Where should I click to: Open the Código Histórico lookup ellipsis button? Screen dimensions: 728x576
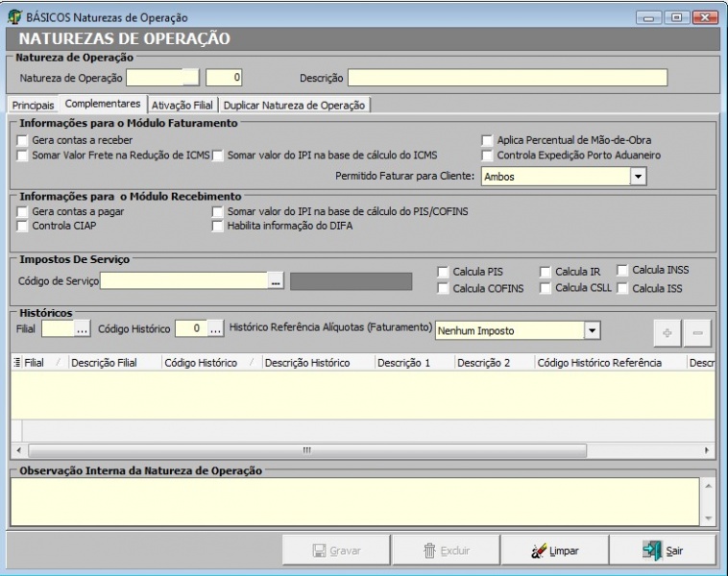215,329
